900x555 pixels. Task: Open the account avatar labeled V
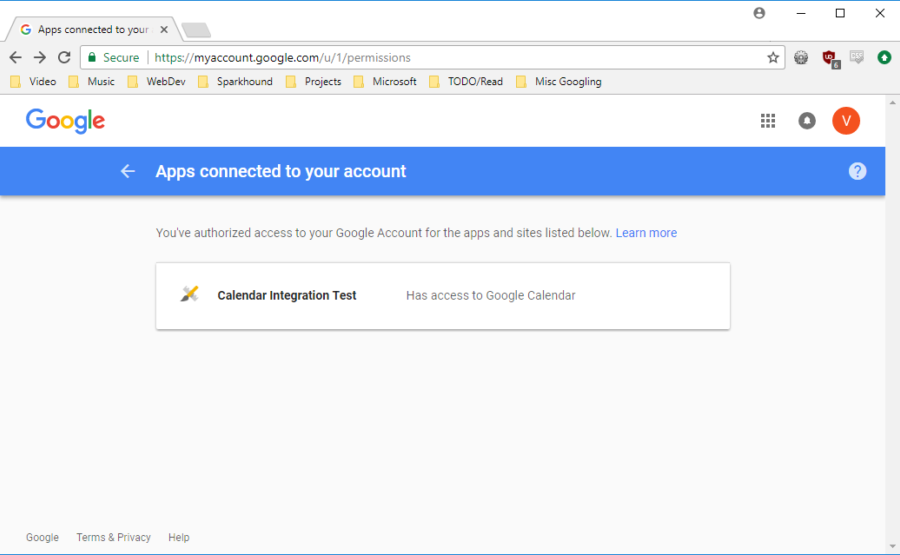[845, 121]
